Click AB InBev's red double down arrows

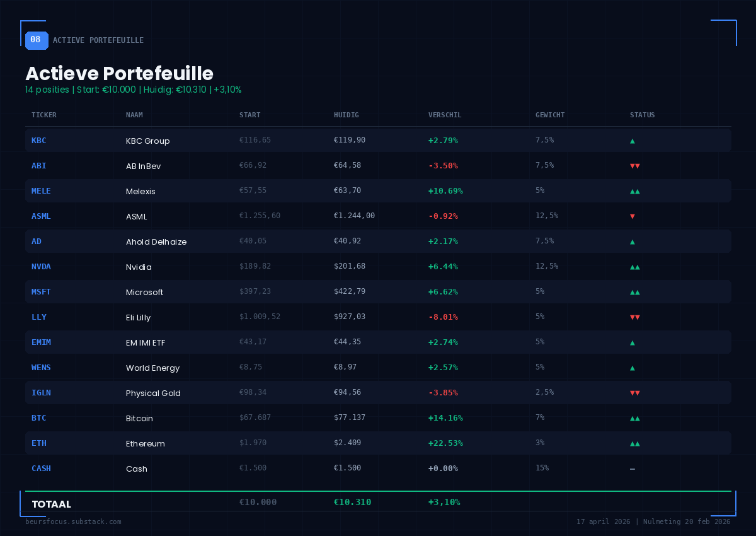pyautogui.click(x=635, y=165)
